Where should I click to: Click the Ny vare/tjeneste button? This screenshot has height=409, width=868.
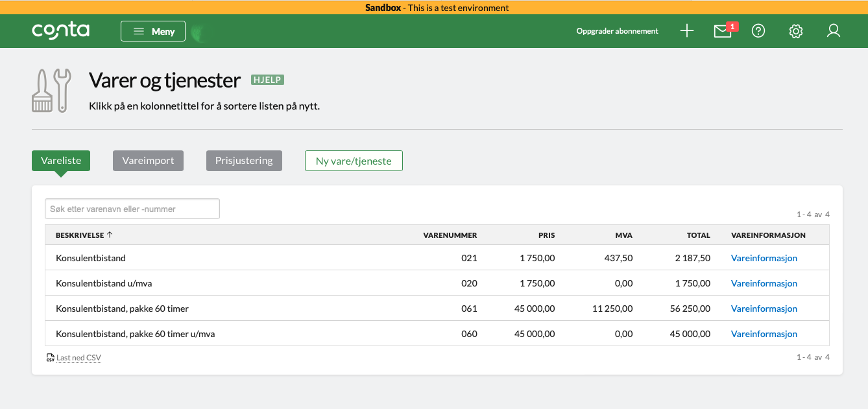tap(354, 161)
